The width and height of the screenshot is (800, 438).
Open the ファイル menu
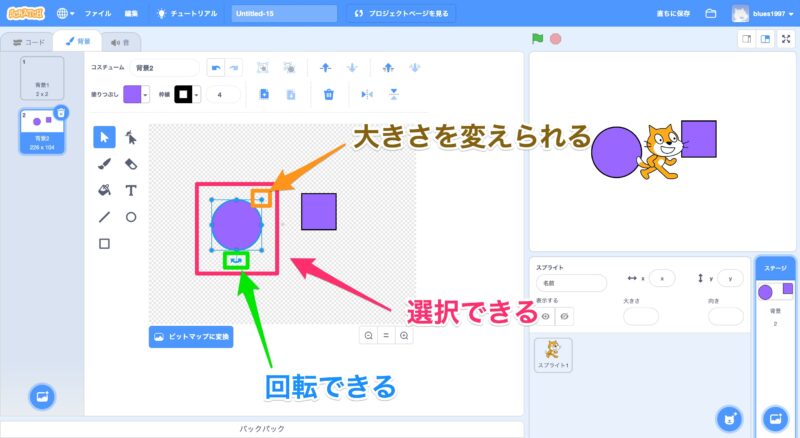pyautogui.click(x=98, y=14)
